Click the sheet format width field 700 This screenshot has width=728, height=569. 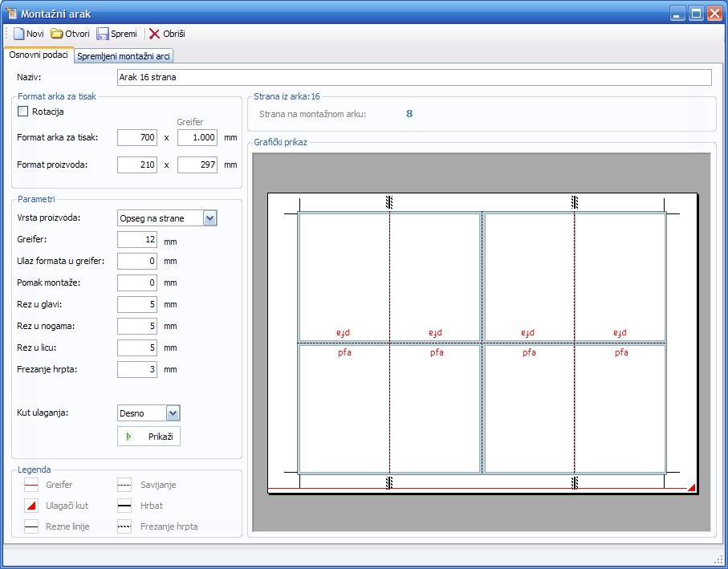(x=137, y=138)
